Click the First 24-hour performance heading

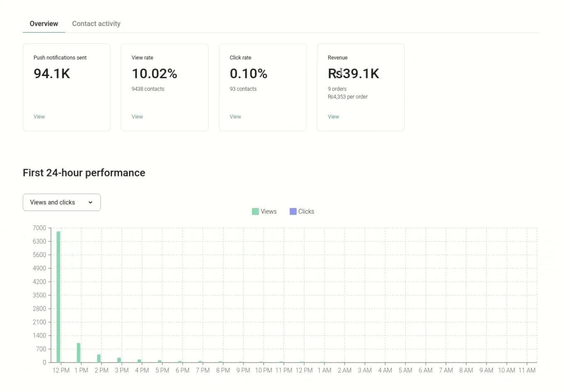tap(84, 173)
